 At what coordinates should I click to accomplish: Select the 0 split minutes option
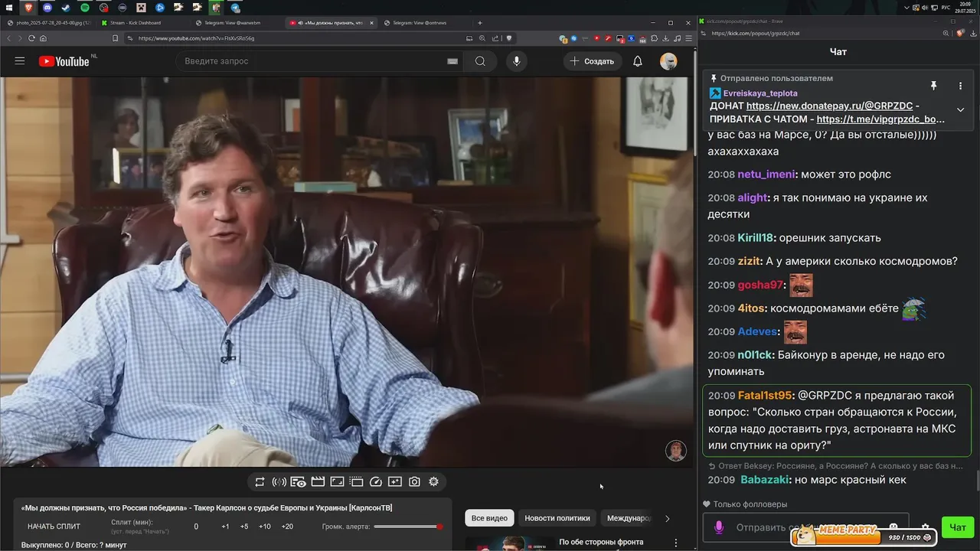pyautogui.click(x=196, y=527)
